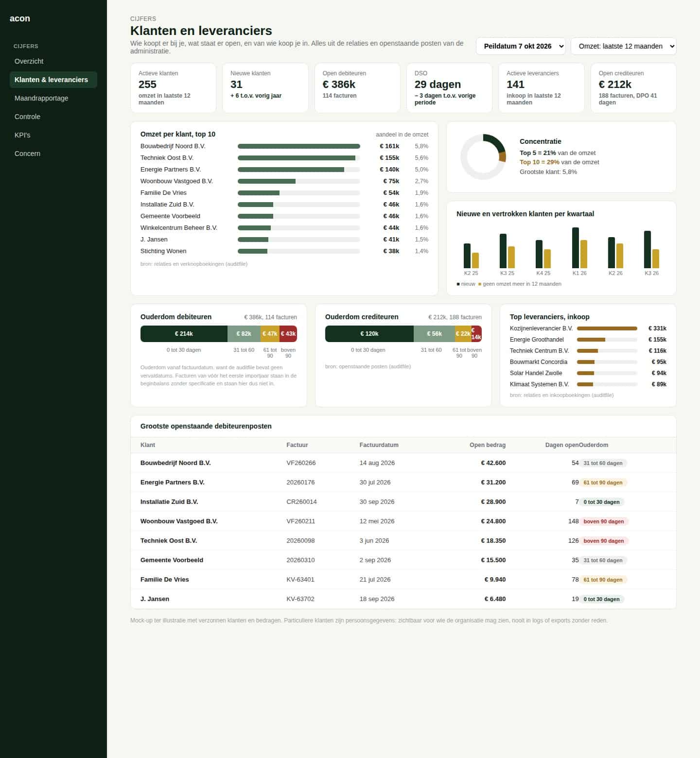
Task: Click the yellow € 47k debiteuren segment
Action: click(270, 334)
